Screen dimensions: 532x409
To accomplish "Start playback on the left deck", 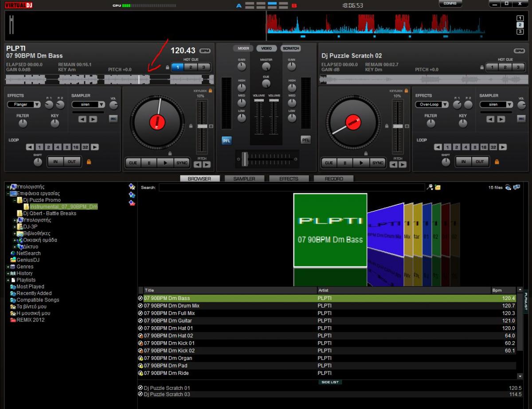I will (x=165, y=163).
